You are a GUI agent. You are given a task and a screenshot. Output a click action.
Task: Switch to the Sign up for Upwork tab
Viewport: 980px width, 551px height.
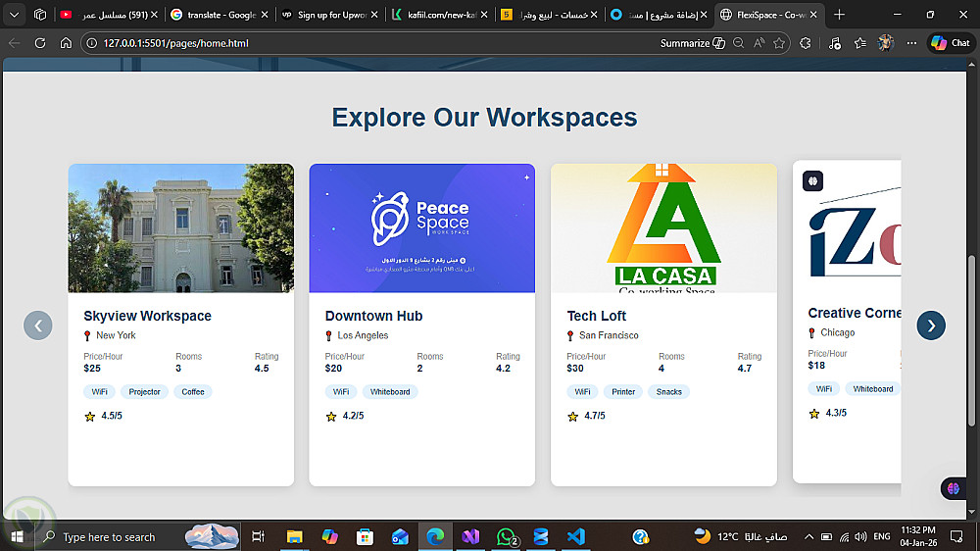[329, 15]
